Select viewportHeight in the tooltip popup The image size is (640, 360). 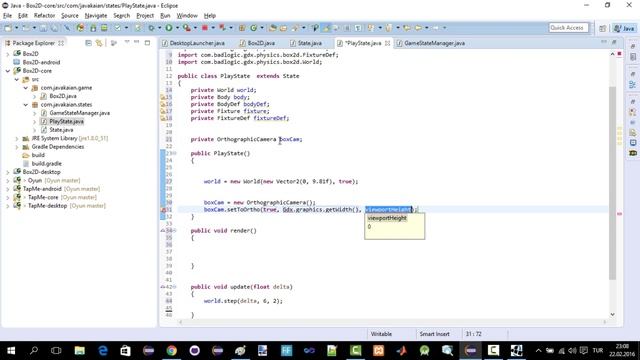coord(387,218)
